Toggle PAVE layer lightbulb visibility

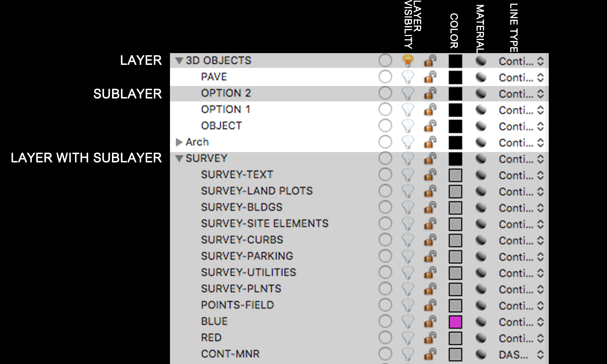click(408, 77)
